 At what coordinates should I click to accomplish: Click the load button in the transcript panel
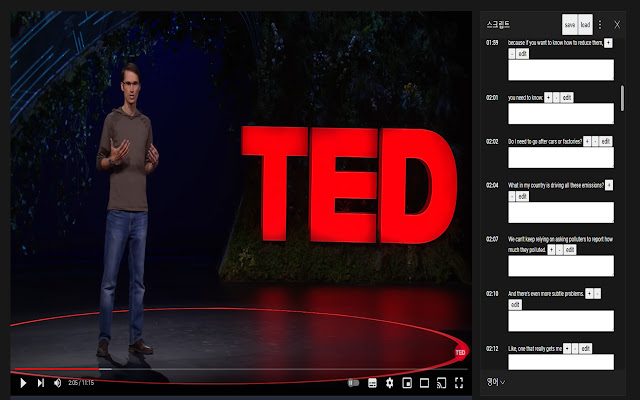tap(585, 24)
